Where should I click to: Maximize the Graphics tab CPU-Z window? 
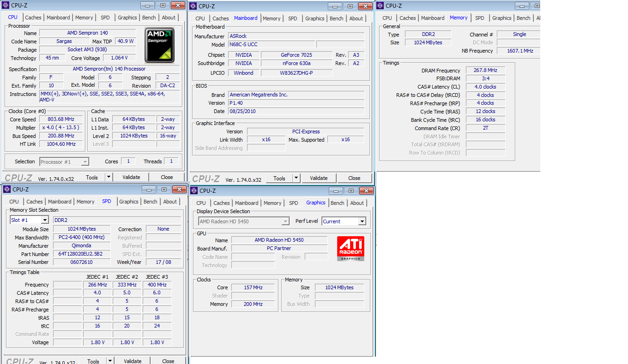coord(351,191)
